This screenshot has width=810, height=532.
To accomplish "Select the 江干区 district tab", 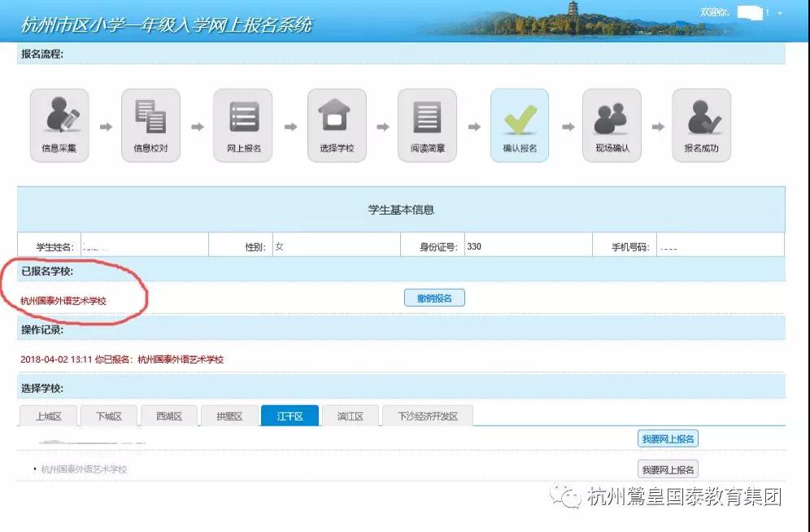I will pos(290,416).
